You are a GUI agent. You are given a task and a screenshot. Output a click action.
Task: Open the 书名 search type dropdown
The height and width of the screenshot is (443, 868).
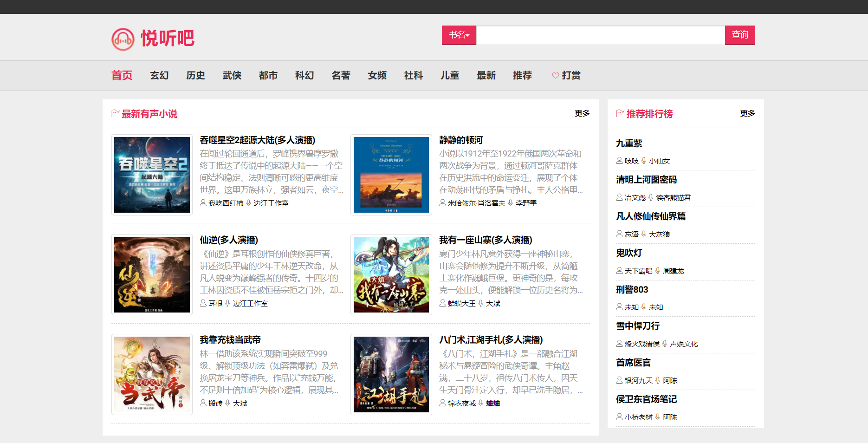point(459,35)
